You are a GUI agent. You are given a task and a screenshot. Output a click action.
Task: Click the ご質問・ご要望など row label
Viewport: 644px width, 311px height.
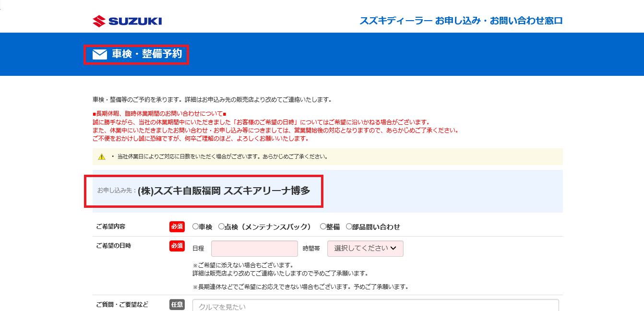(x=122, y=304)
